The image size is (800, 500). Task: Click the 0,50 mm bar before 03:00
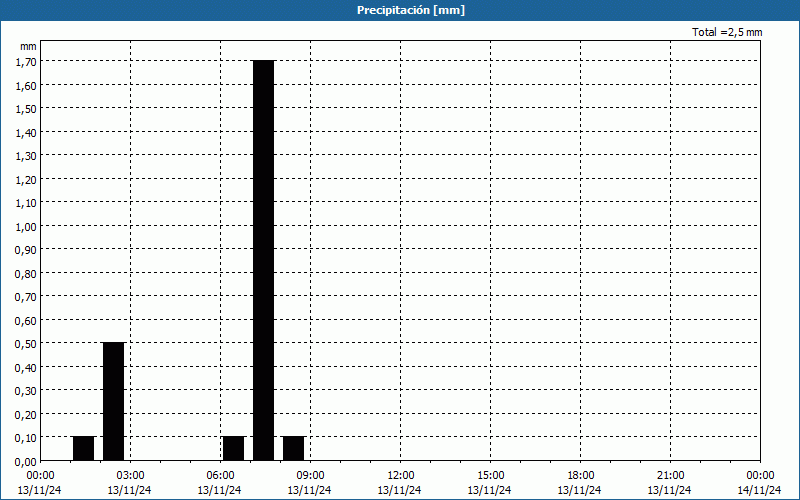(x=114, y=402)
